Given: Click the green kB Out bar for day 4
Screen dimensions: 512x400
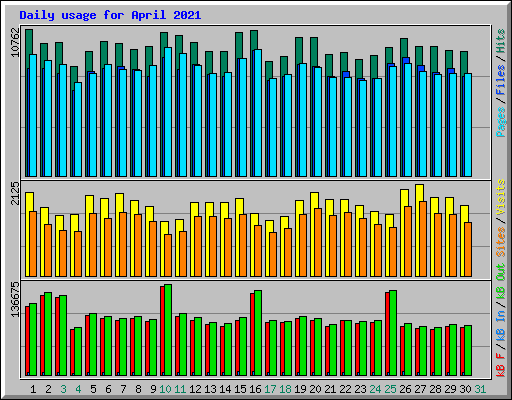Looking at the screenshot, I should (78, 351).
